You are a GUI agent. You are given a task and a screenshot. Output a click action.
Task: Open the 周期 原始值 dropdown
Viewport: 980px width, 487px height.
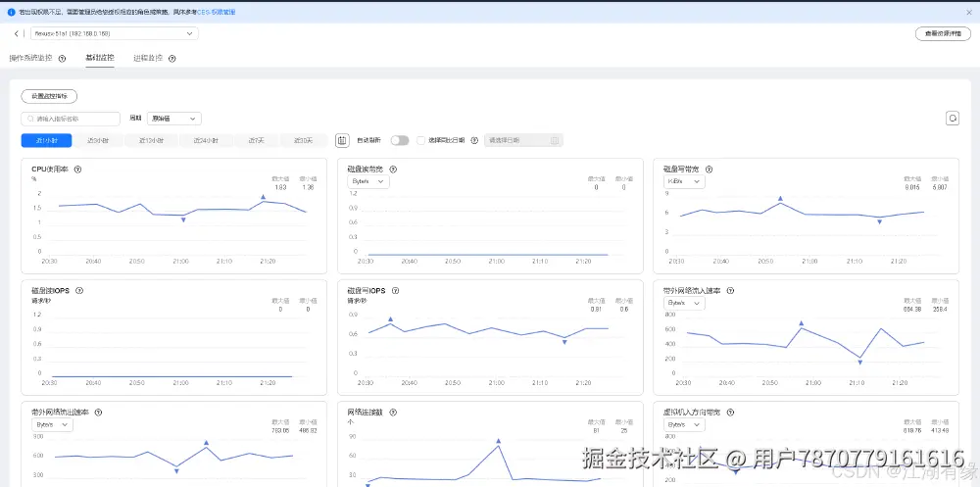pos(174,119)
